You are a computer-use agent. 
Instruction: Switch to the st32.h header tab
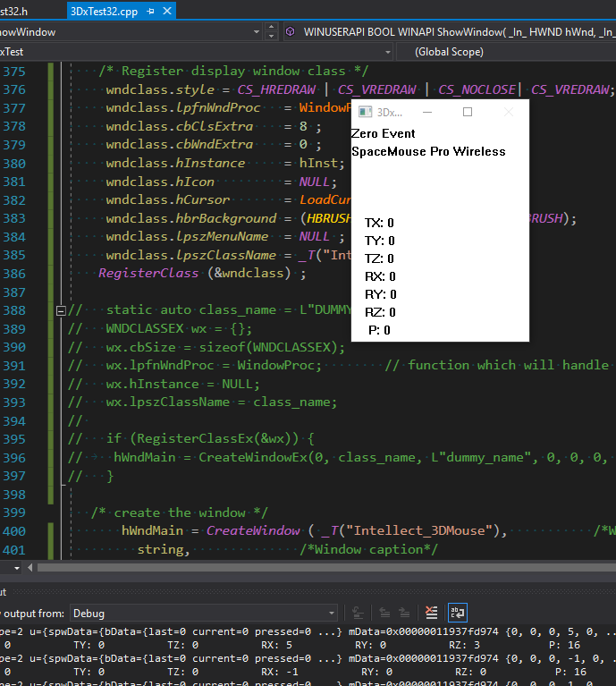(14, 12)
